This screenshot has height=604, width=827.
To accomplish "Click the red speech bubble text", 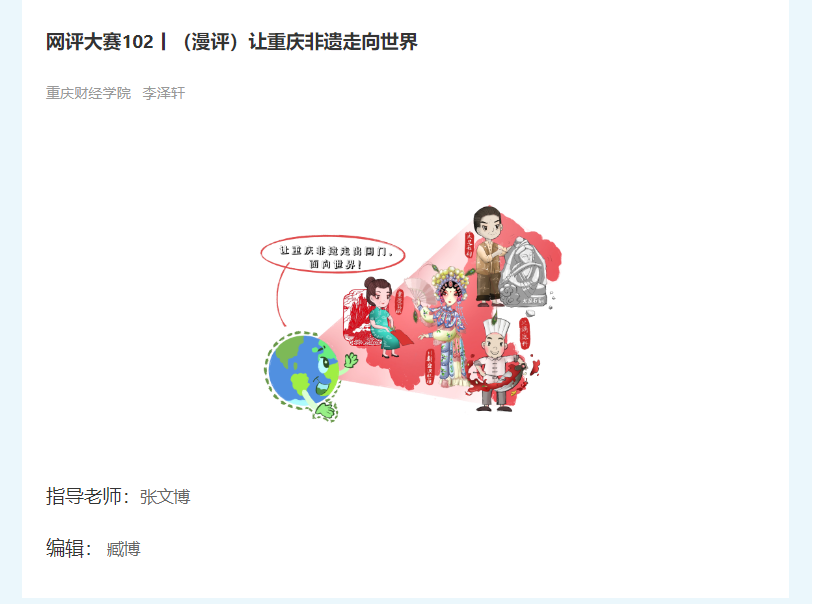I will [x=333, y=256].
